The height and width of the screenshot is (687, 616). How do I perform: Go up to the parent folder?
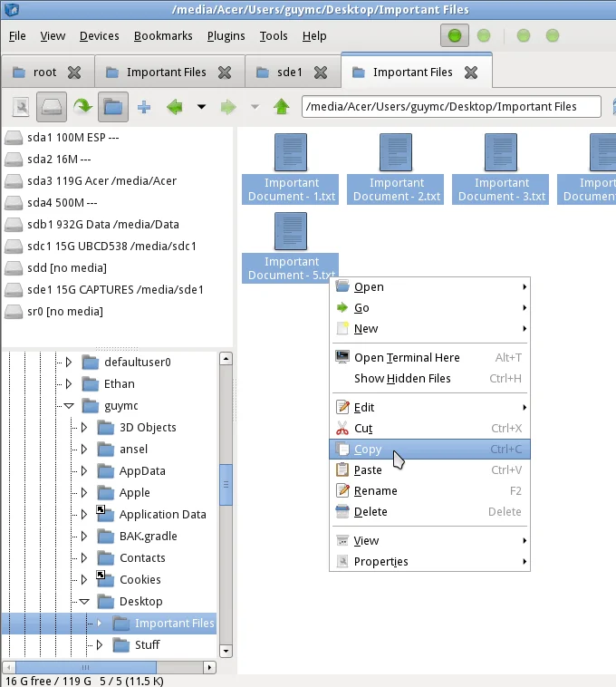(x=282, y=107)
